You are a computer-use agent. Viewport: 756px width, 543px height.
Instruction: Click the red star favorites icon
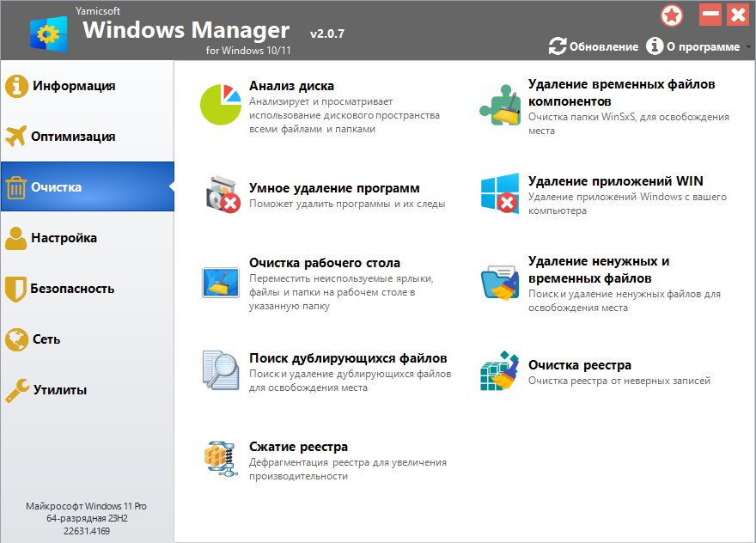(672, 15)
